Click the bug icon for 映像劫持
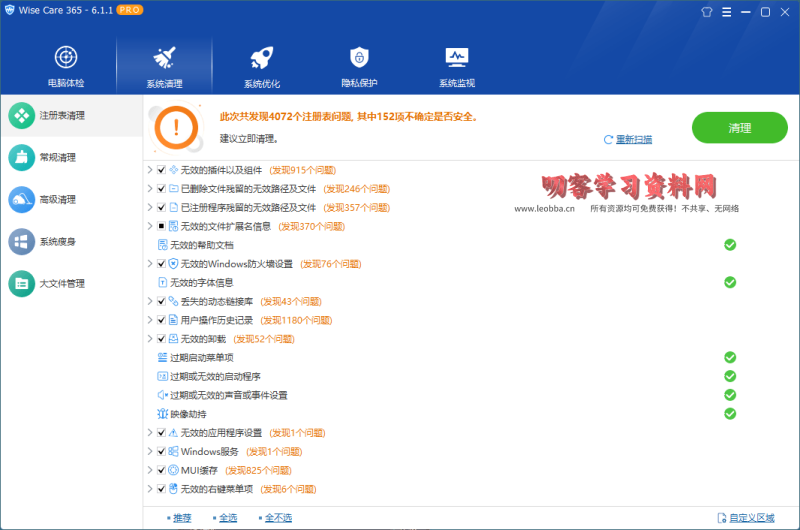The height and width of the screenshot is (530, 800). point(162,414)
